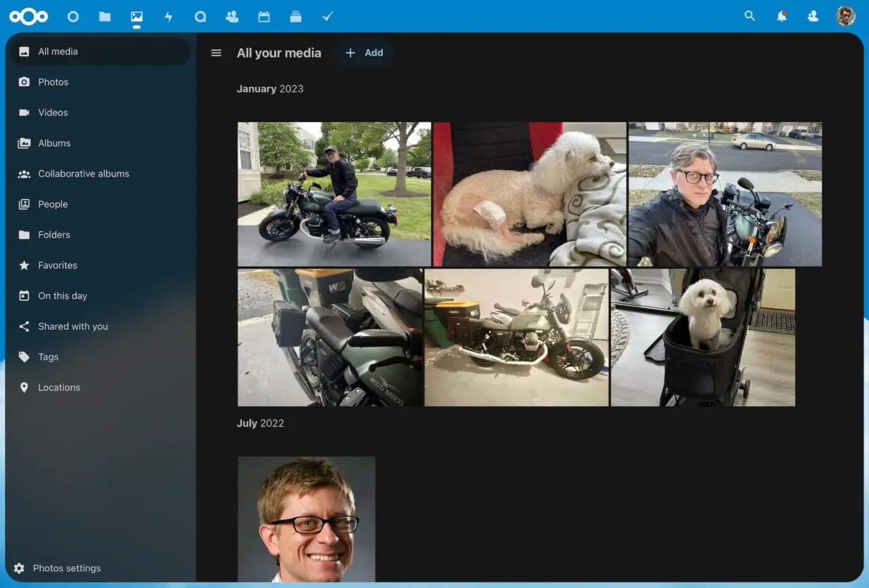The height and width of the screenshot is (588, 869).
Task: Click the image icon beside All media
Action: coord(24,52)
